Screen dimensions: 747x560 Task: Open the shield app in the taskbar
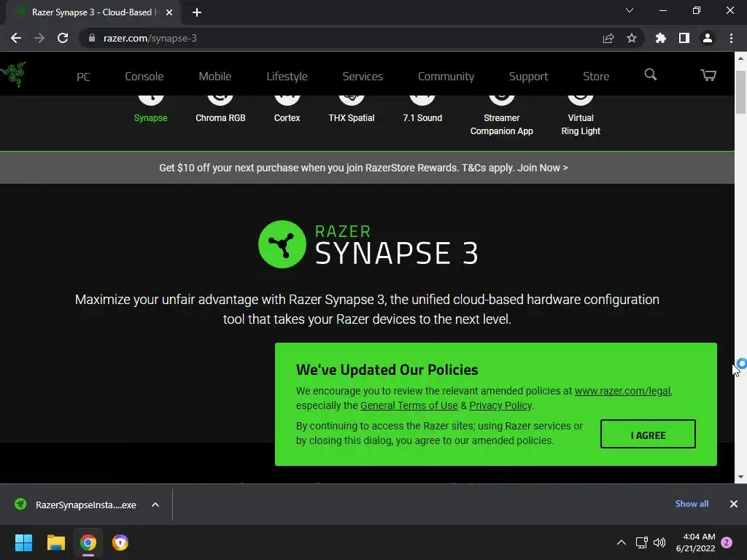pyautogui.click(x=120, y=542)
